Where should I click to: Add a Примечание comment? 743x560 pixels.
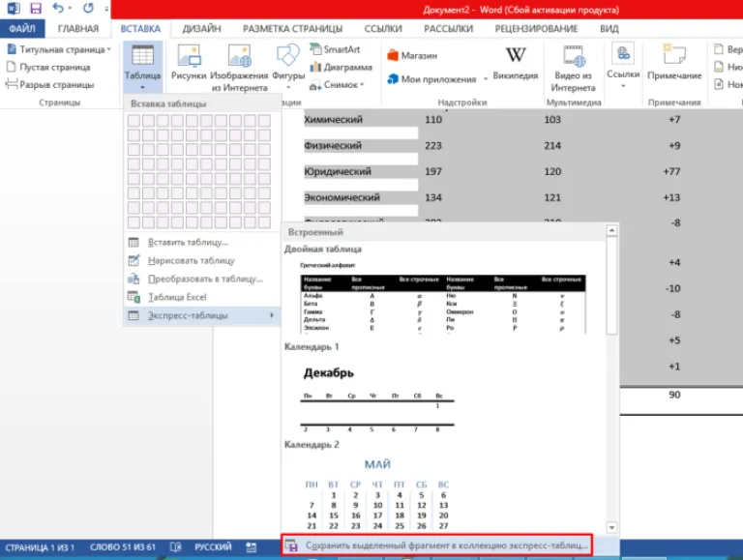[x=674, y=62]
